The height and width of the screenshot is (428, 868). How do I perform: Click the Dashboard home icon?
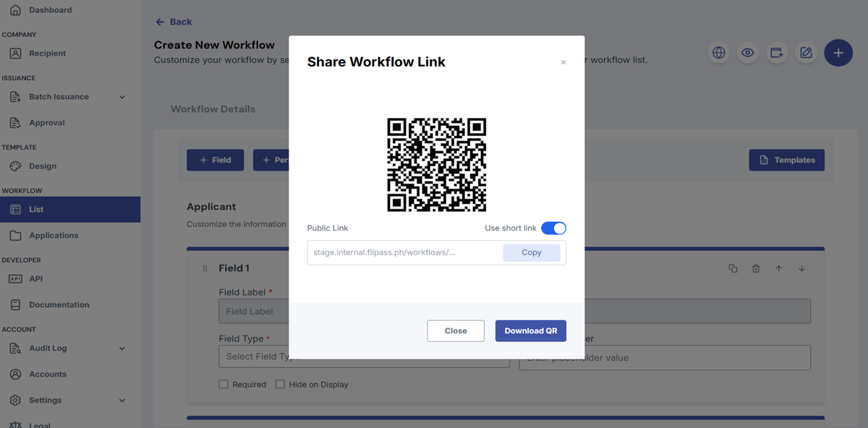(15, 10)
